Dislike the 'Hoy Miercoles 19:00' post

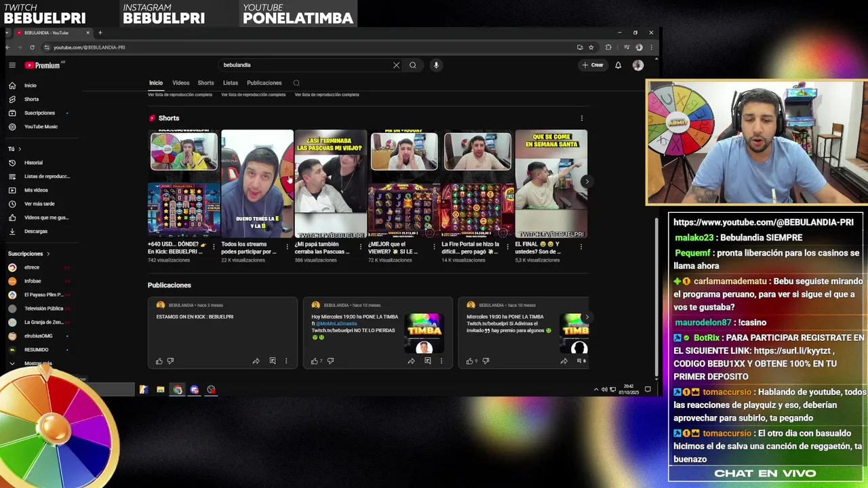tap(330, 361)
